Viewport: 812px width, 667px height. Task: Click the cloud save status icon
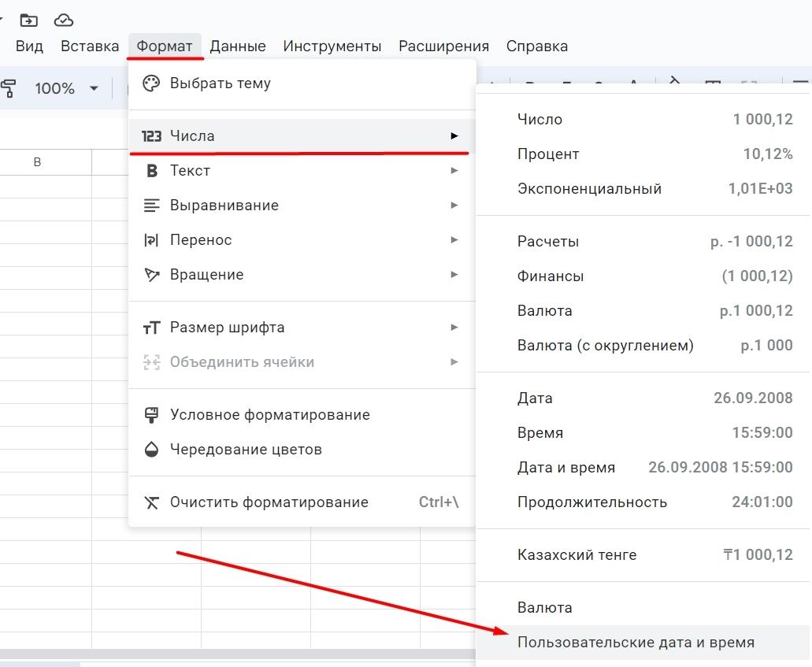(x=63, y=20)
